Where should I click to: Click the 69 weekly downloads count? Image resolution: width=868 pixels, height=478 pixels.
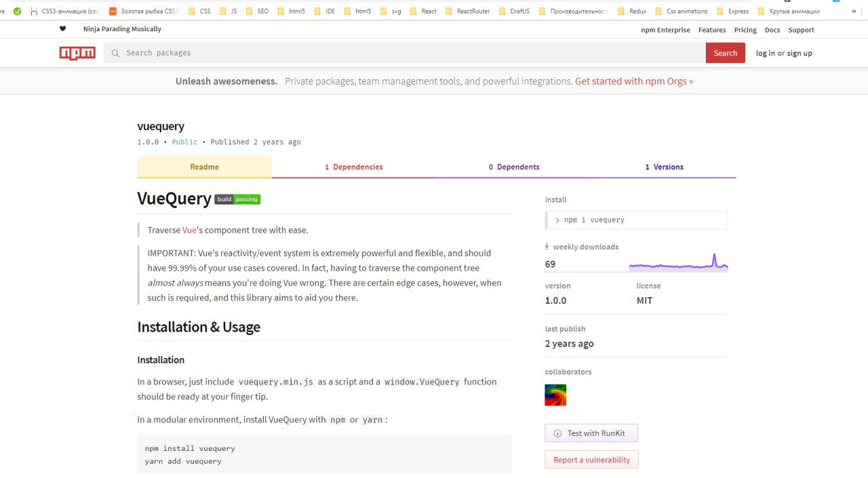click(x=550, y=264)
